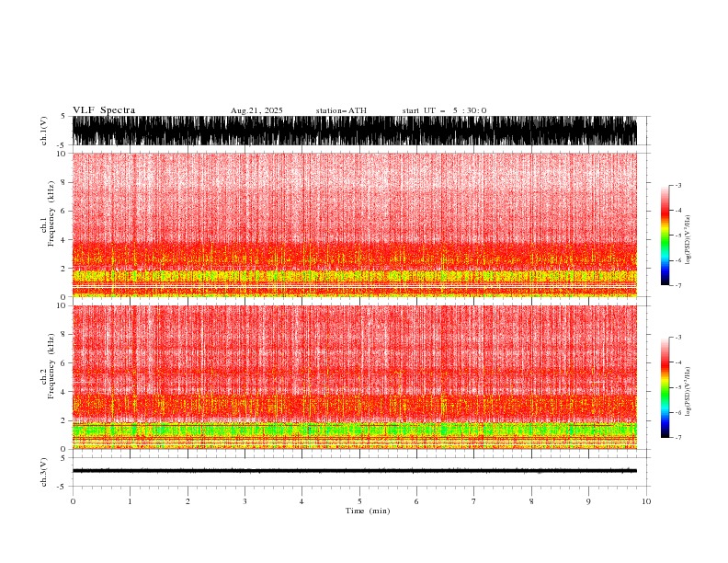Click the "6" tick on the time axis
The image size is (728, 563).
[416, 501]
